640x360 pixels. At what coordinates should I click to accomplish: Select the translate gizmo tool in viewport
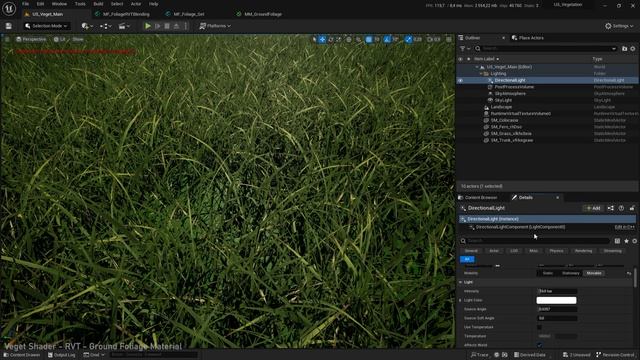[322, 39]
